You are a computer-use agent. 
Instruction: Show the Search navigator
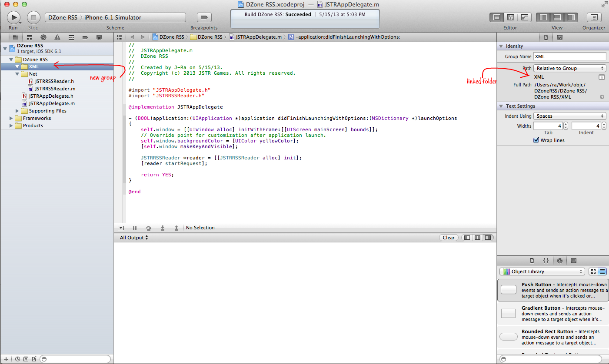point(43,37)
